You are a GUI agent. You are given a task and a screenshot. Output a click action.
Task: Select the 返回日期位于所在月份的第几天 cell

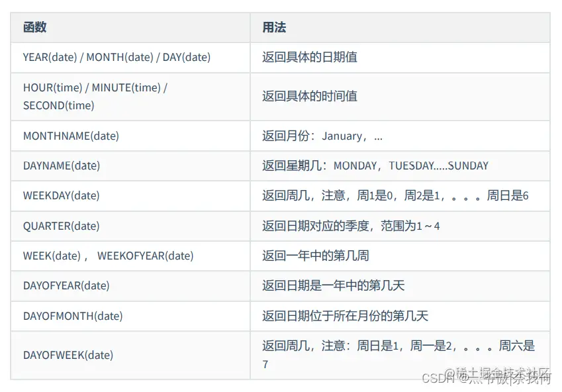(400, 316)
